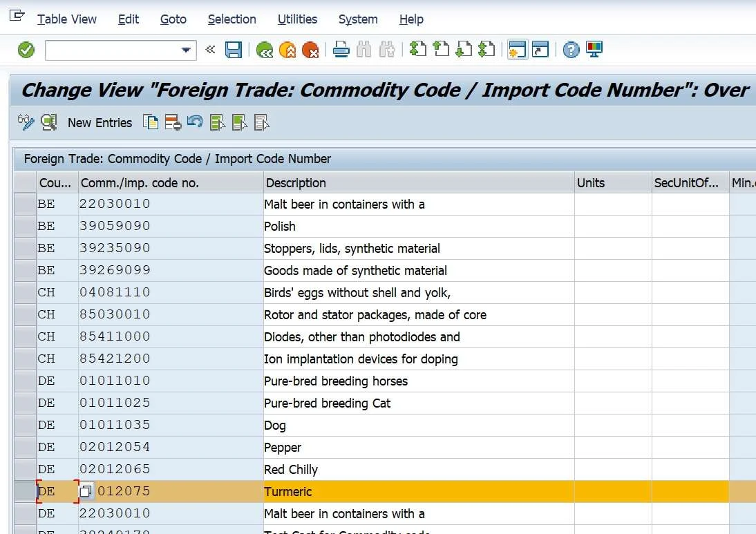
Task: Click the Select All icon
Action: [218, 122]
